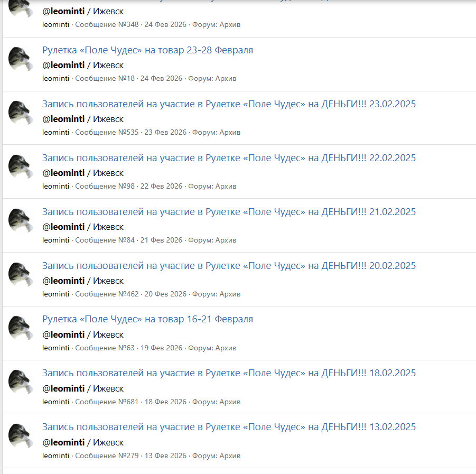Open leominti username in message №348 row

tap(55, 25)
